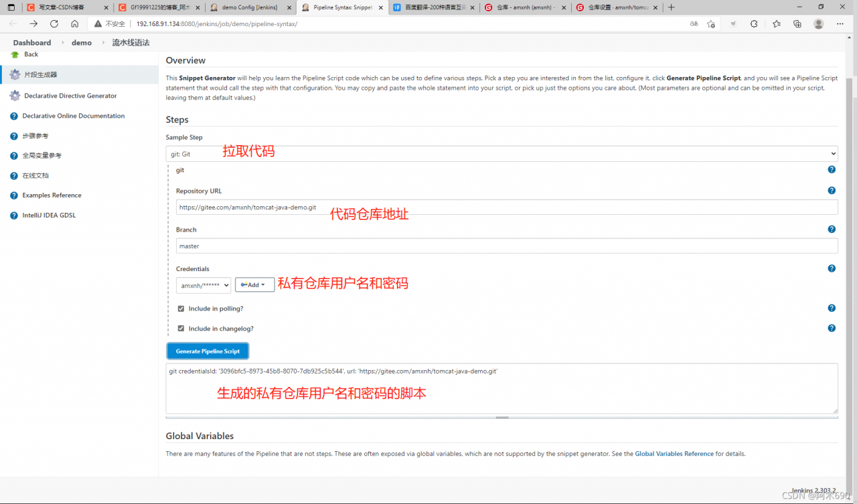
Task: Close the 百度翻译 tab
Action: point(471,7)
